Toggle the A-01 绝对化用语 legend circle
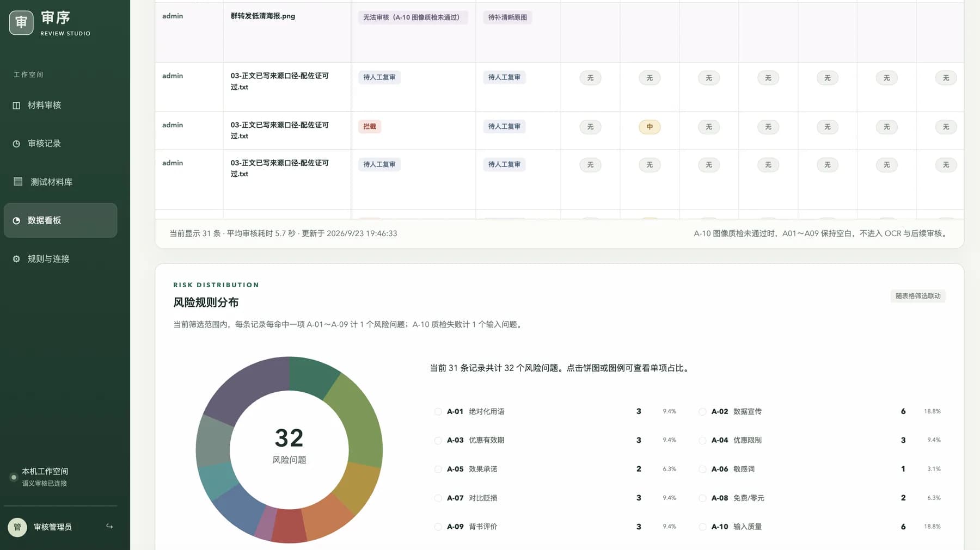The width and height of the screenshot is (980, 550). (438, 412)
